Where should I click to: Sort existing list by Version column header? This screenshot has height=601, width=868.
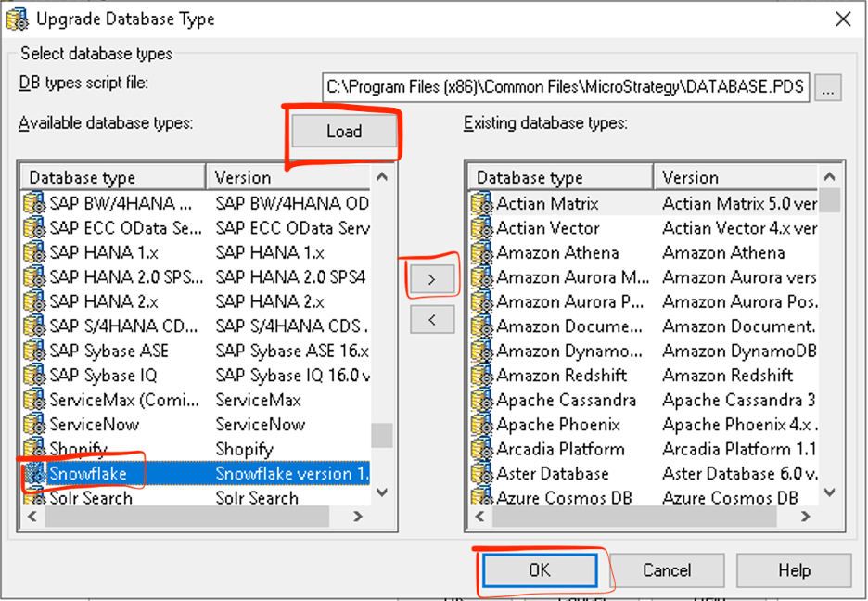coord(737,177)
